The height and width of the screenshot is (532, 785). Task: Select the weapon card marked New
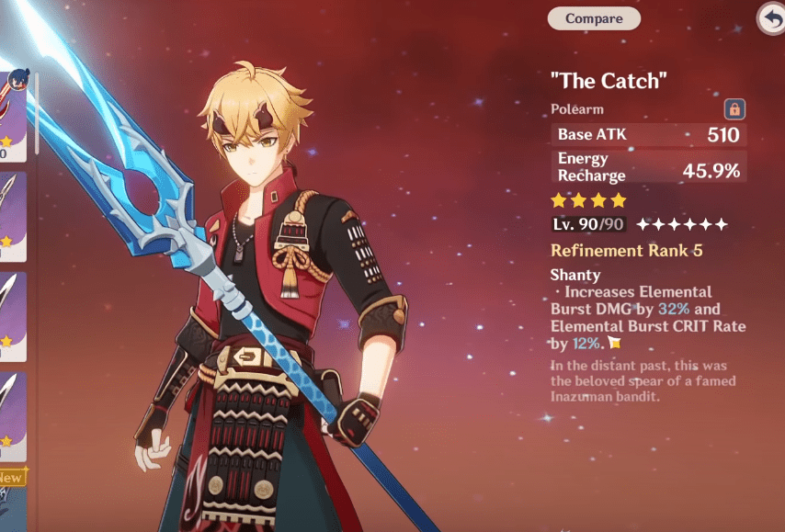pos(12,501)
